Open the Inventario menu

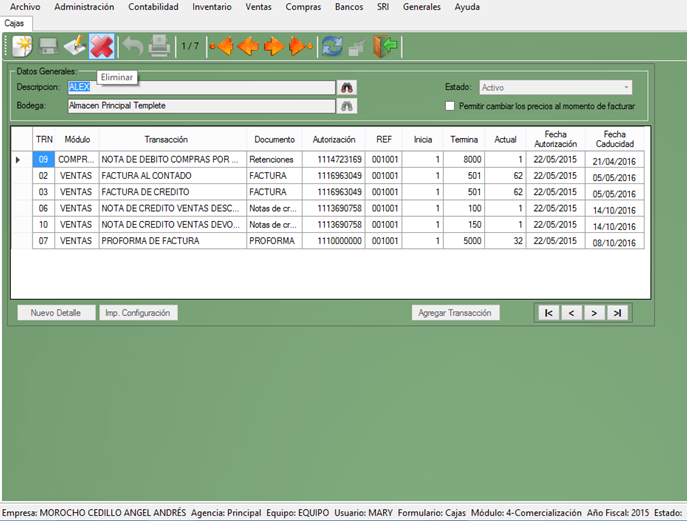pos(211,7)
